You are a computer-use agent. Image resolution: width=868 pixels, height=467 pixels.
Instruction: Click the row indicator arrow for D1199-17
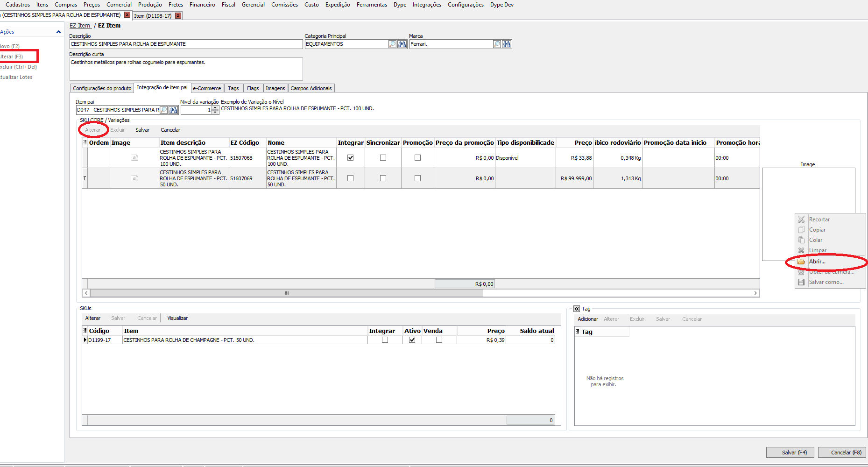tap(85, 340)
